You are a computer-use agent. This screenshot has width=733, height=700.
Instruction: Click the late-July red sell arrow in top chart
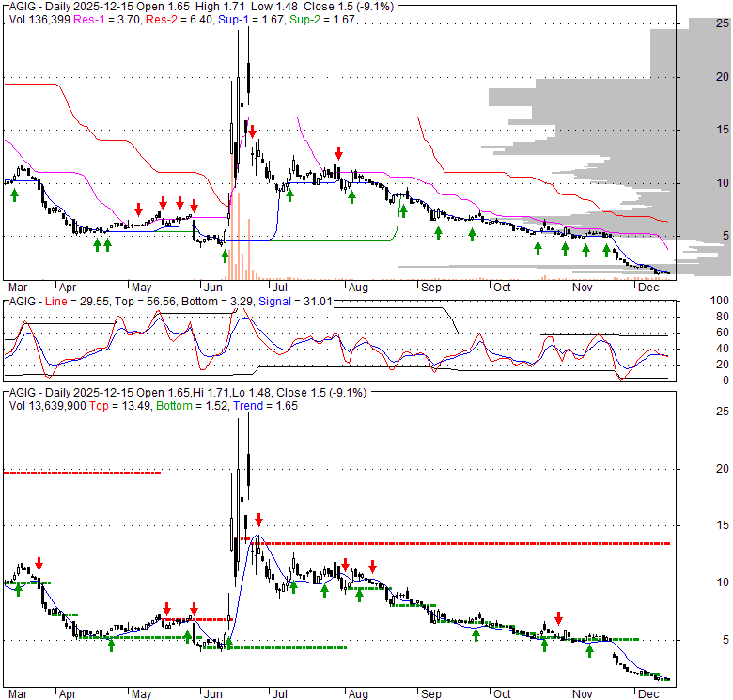(x=339, y=153)
